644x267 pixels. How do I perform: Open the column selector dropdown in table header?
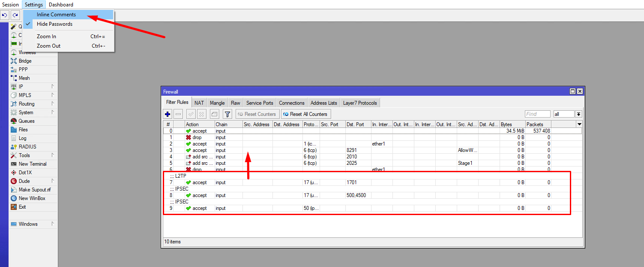tap(579, 124)
